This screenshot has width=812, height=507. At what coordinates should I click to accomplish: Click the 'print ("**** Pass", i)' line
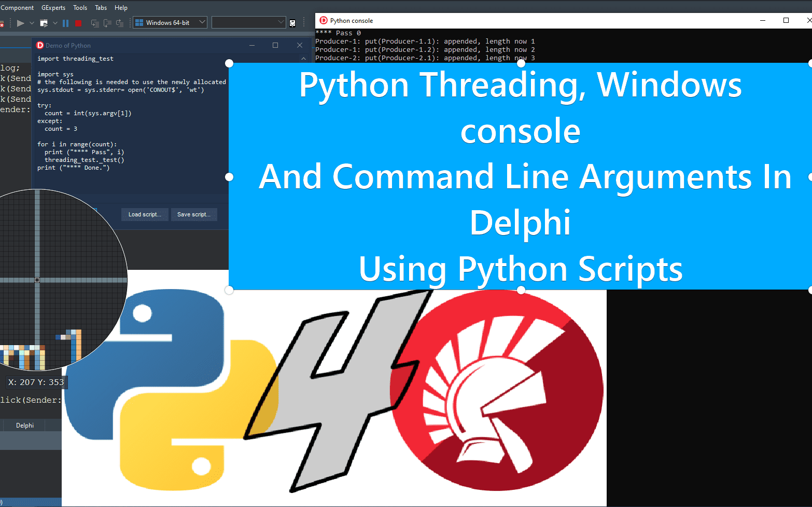(x=85, y=152)
